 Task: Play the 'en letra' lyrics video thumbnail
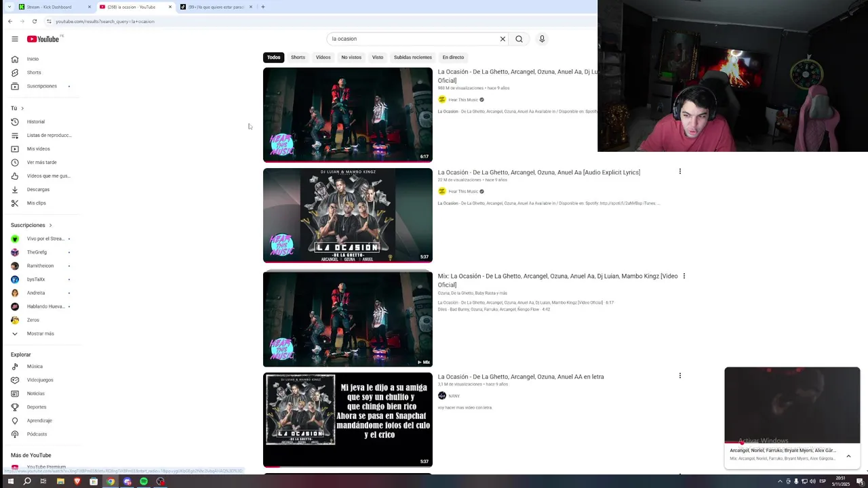tap(347, 420)
